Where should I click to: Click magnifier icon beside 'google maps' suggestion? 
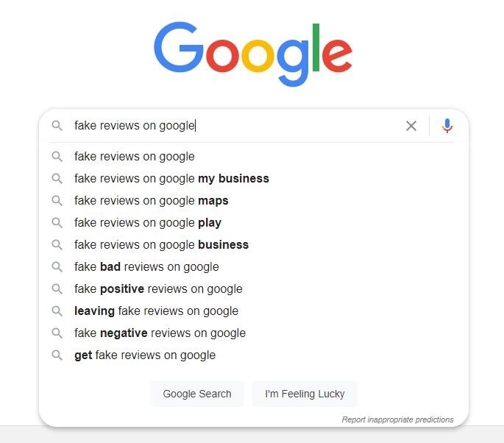(57, 200)
